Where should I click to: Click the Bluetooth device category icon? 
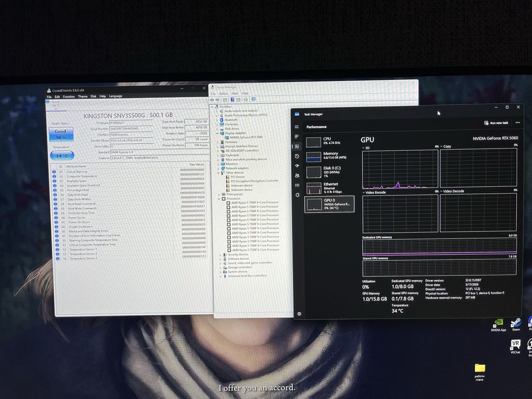(222, 120)
